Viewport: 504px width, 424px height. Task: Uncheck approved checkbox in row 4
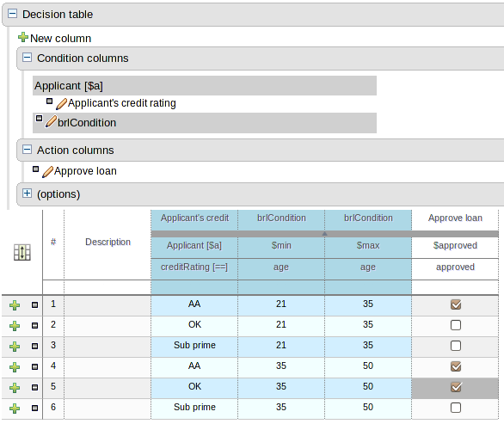click(456, 366)
